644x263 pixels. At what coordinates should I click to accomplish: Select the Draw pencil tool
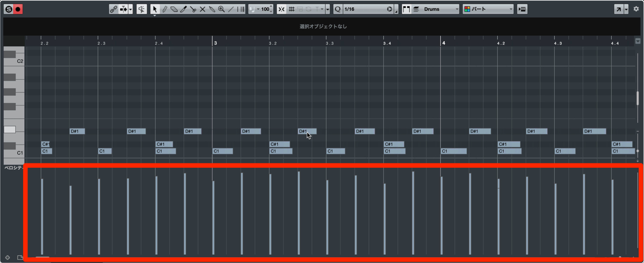coord(165,9)
